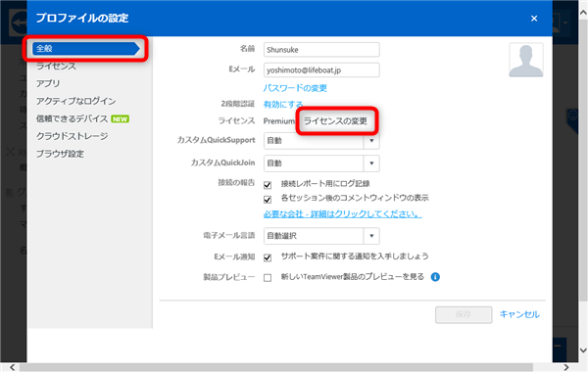Click the パスワードの変更 link
Viewport: 588px width, 372px height.
click(x=295, y=88)
